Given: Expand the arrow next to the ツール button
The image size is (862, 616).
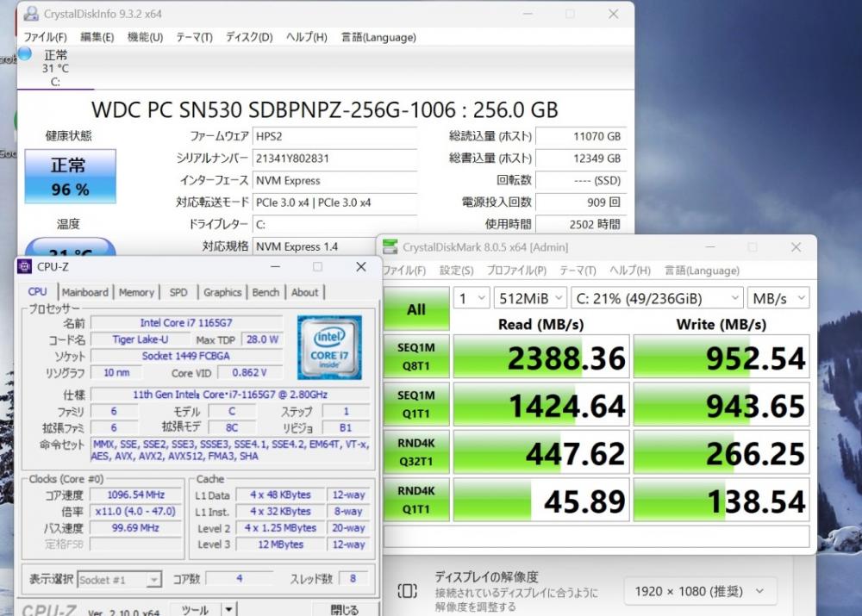Looking at the screenshot, I should click(228, 609).
